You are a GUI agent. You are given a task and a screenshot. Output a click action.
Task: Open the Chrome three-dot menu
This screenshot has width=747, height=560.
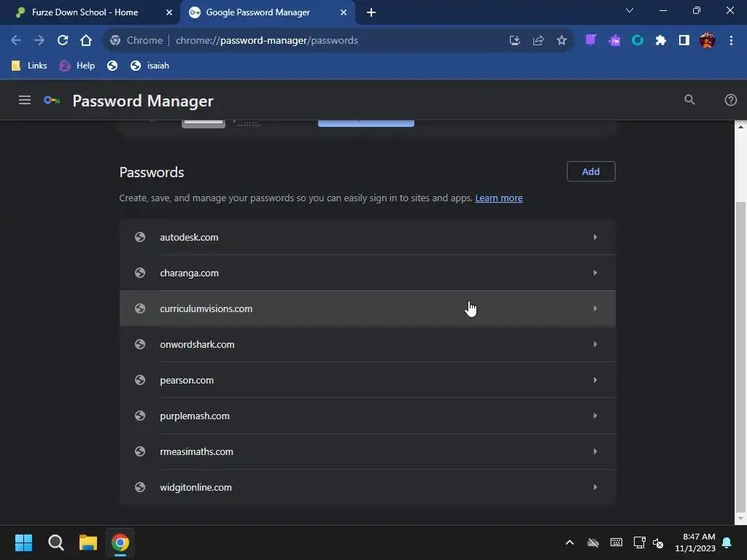pyautogui.click(x=731, y=41)
